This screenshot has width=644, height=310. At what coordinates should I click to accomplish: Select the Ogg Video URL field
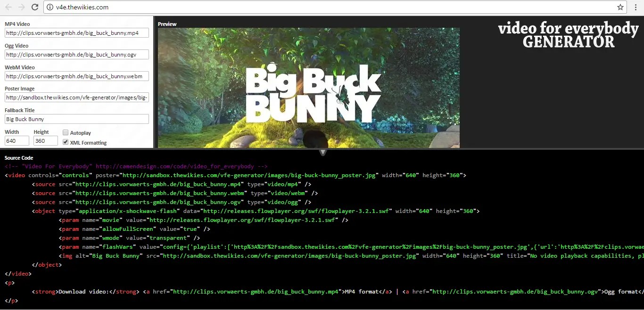coord(76,54)
